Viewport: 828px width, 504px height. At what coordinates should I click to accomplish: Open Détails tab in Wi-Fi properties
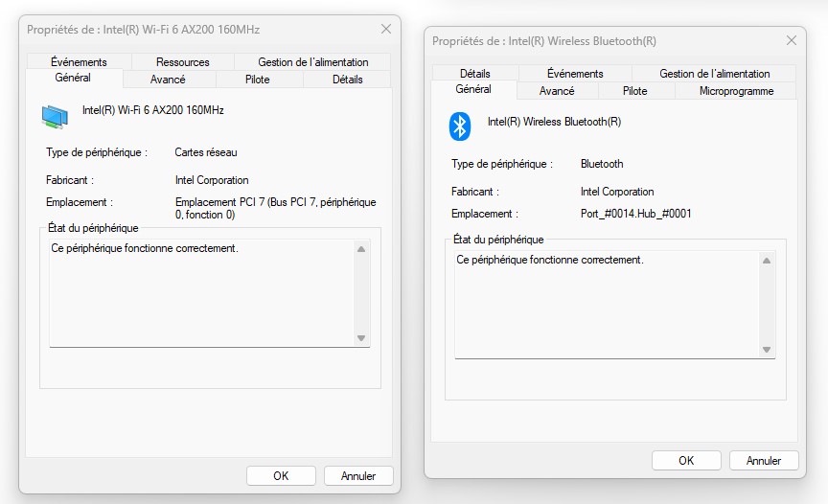(x=347, y=80)
